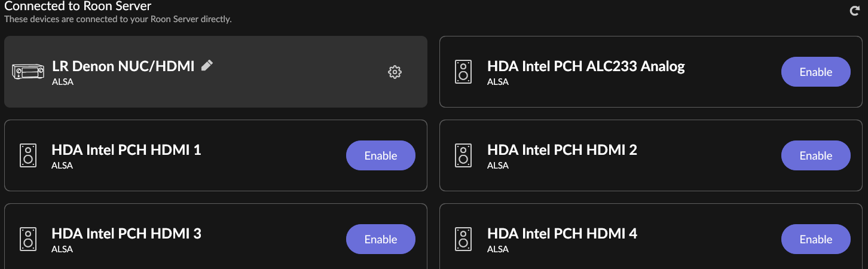Viewport: 868px width, 269px height.
Task: Enable the HDA Intel PCH ALC233 Analog device
Action: (815, 72)
